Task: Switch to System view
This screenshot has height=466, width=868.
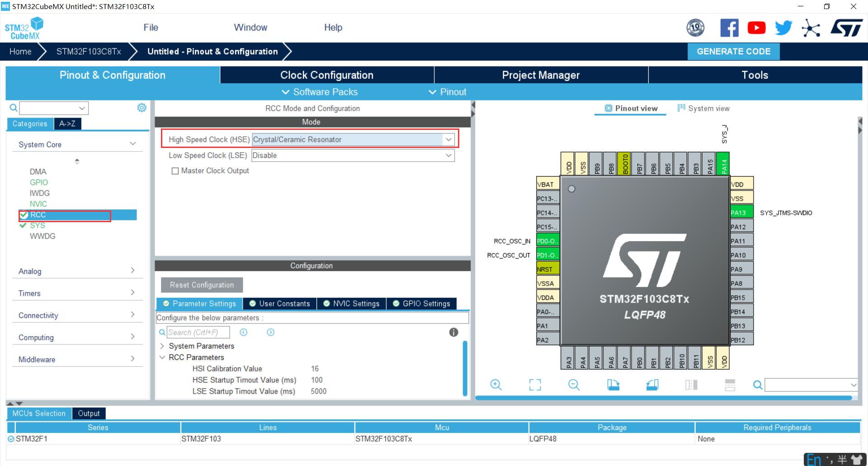Action: pos(703,108)
